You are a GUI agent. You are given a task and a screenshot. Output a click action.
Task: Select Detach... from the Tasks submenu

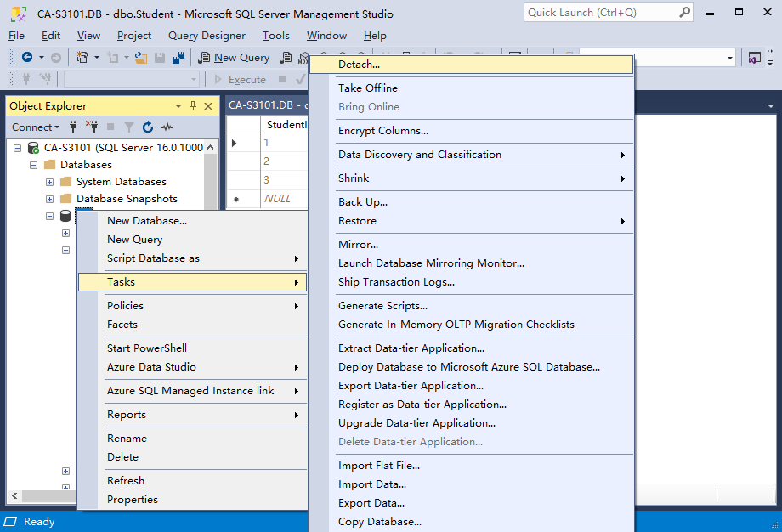pos(359,65)
